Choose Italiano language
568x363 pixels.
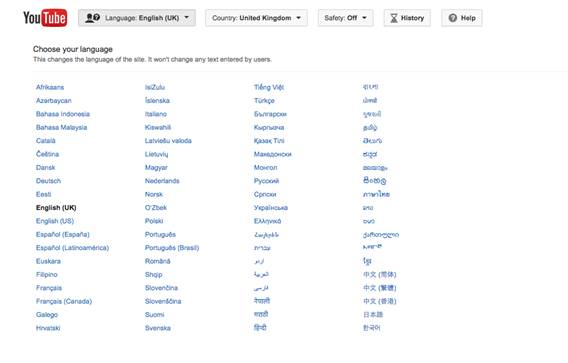tap(156, 114)
